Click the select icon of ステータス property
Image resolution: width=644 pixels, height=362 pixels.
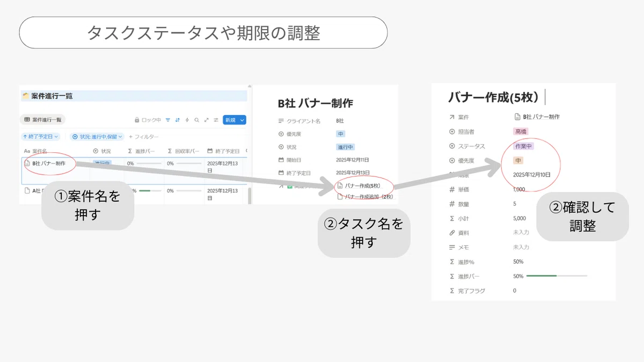(x=452, y=146)
